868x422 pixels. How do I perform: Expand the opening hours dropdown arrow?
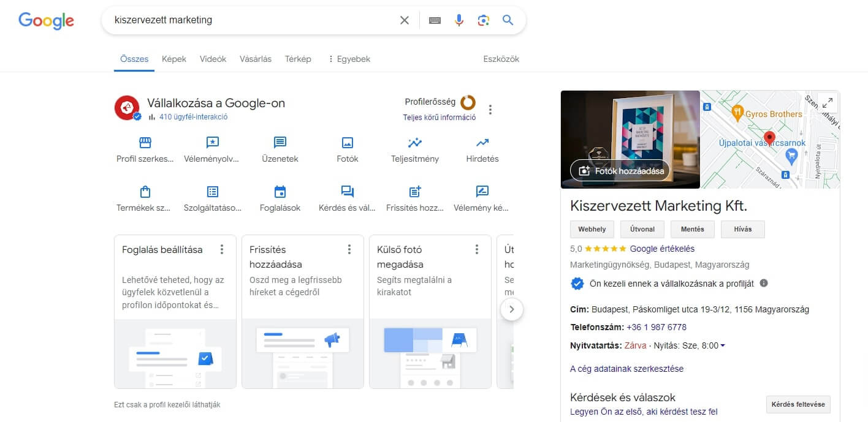(x=723, y=345)
